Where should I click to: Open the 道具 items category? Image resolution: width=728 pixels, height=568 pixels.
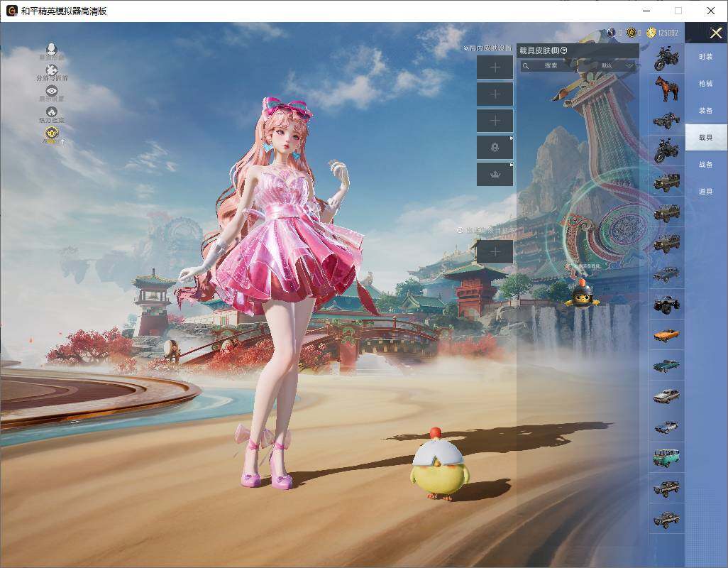(x=705, y=191)
